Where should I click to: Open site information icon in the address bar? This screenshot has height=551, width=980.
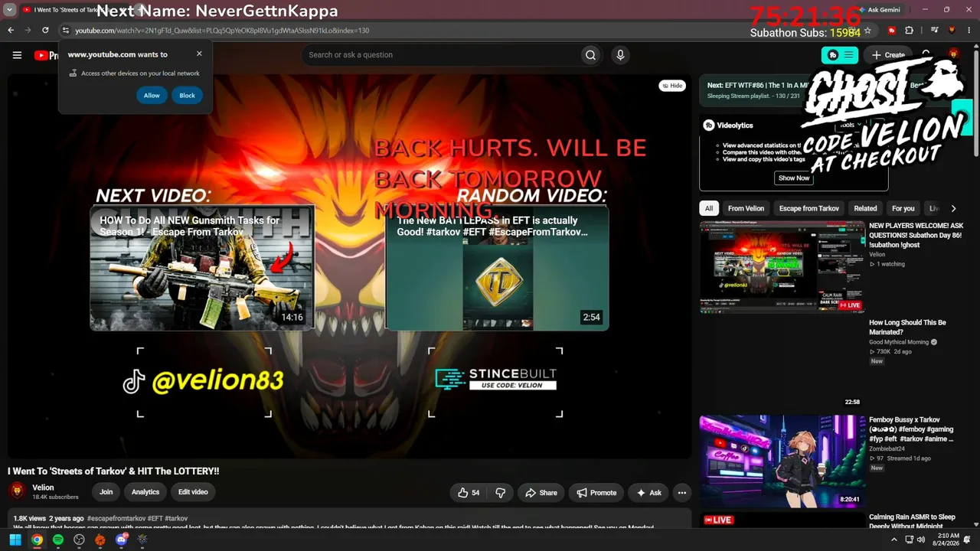(x=66, y=31)
